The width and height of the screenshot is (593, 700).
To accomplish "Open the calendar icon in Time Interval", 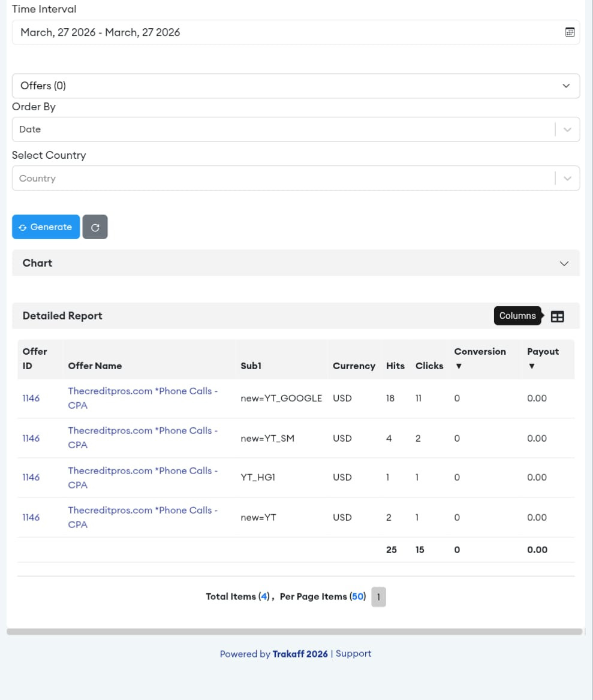I will pos(570,32).
